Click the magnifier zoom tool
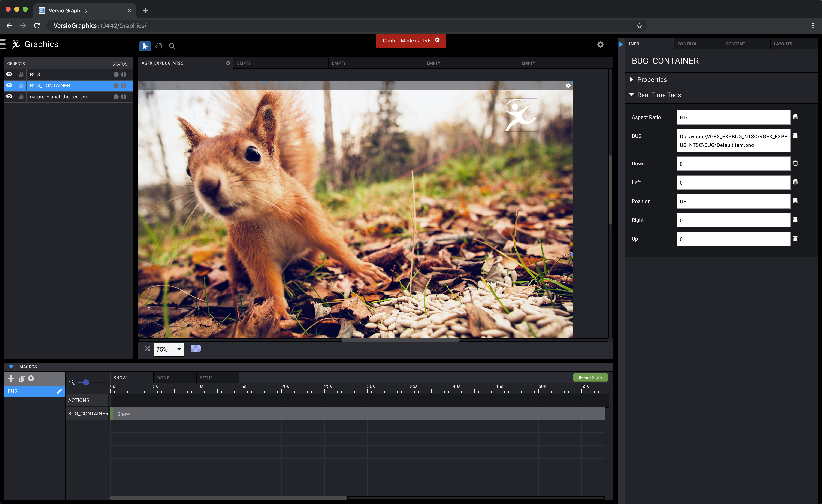Screen dimensions: 822x504 click(172, 46)
